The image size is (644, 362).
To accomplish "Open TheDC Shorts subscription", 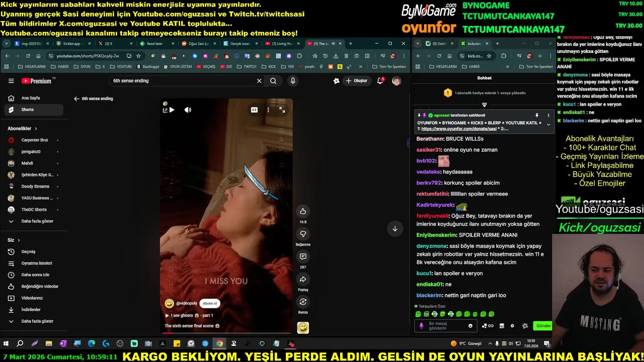I will point(33,210).
